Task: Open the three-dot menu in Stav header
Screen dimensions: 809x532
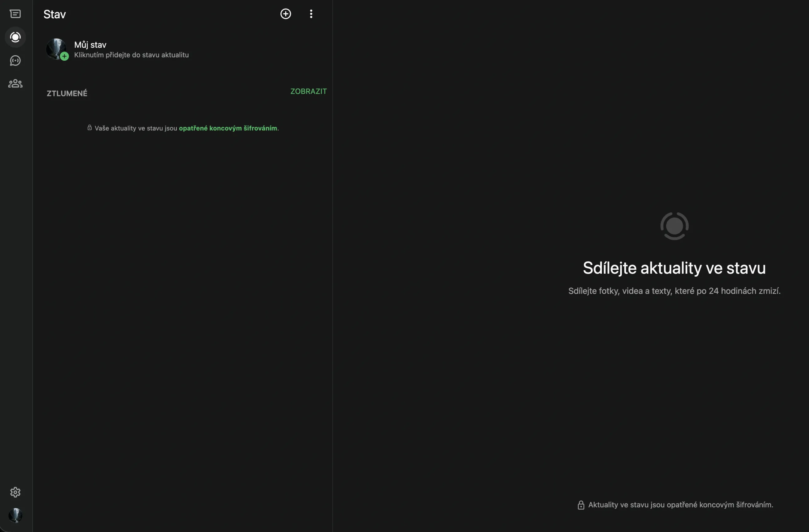Action: [x=311, y=14]
